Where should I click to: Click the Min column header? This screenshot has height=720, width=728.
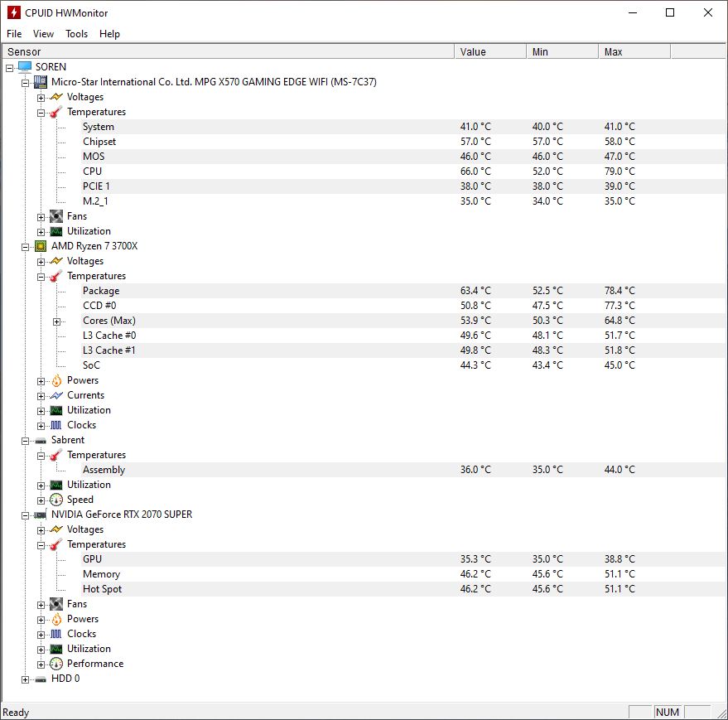[562, 51]
